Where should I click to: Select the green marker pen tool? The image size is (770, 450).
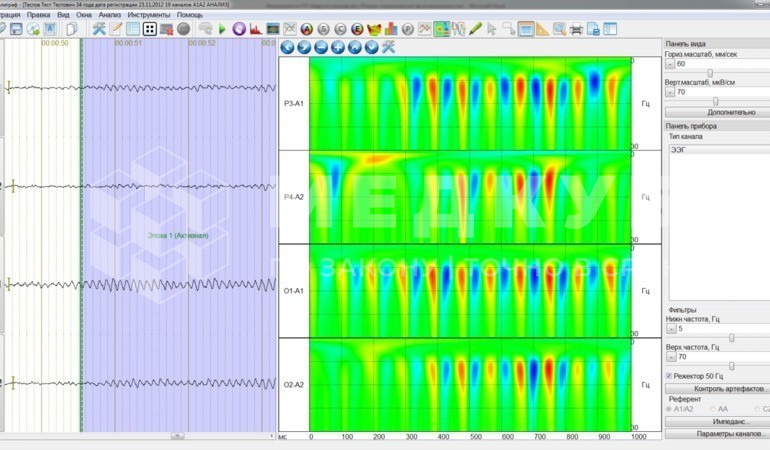tap(475, 29)
